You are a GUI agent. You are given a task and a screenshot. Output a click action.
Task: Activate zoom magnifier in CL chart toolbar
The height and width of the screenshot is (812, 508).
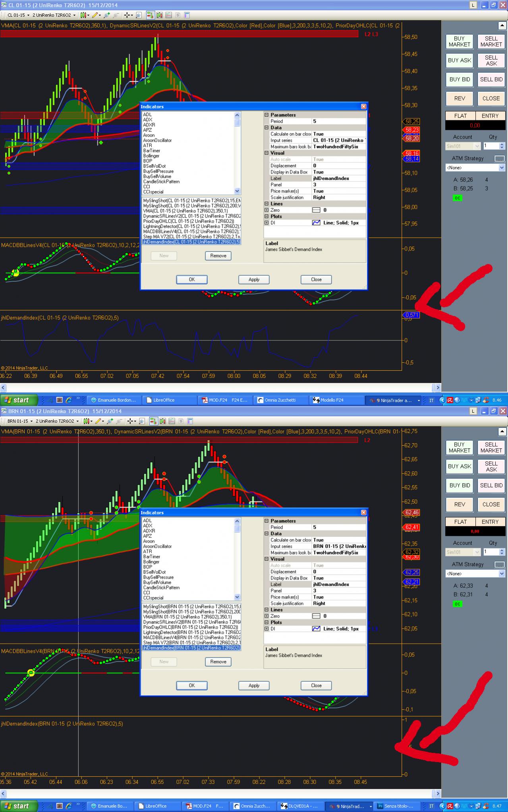click(139, 15)
